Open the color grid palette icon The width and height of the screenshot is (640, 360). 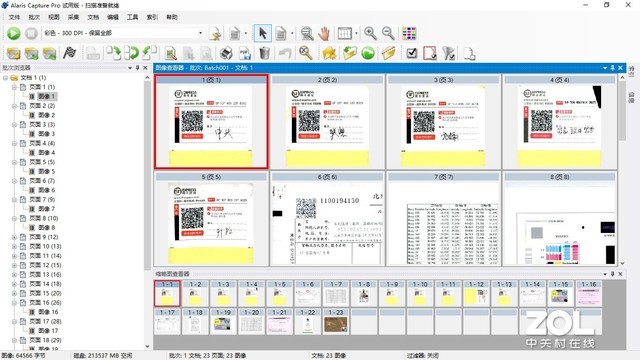coord(409,33)
